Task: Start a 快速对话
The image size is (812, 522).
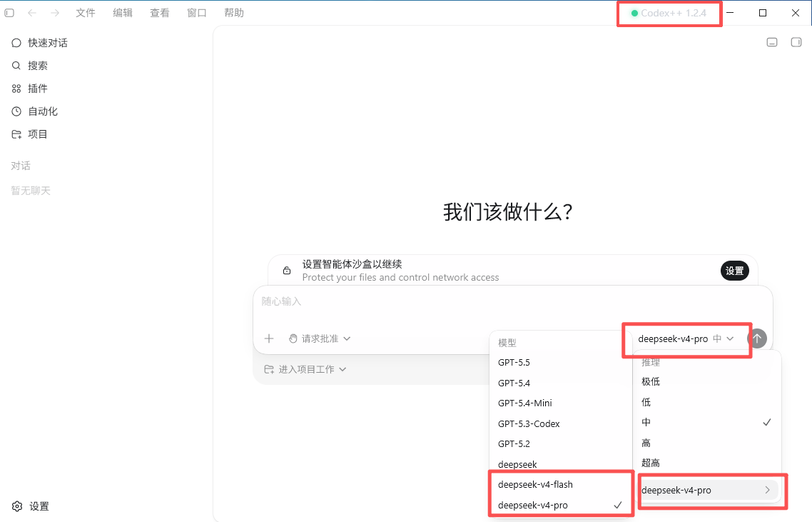Action: (x=107, y=43)
